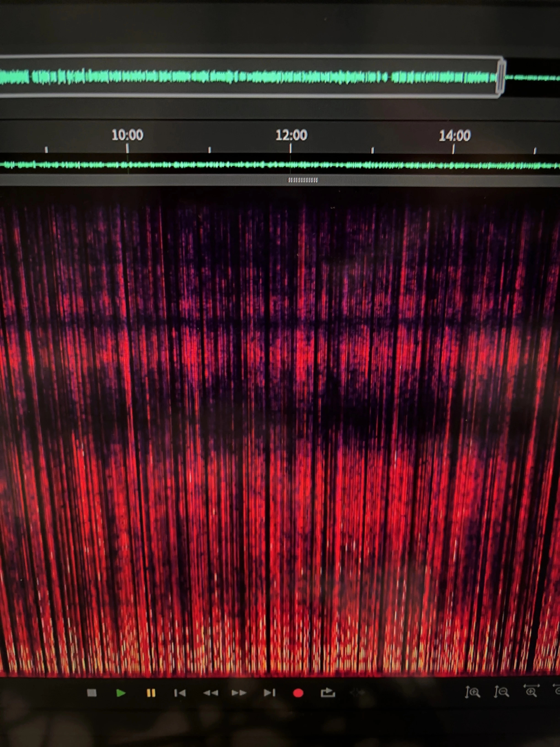Viewport: 560px width, 747px height.
Task: Click the Fast Forward button
Action: (x=239, y=693)
